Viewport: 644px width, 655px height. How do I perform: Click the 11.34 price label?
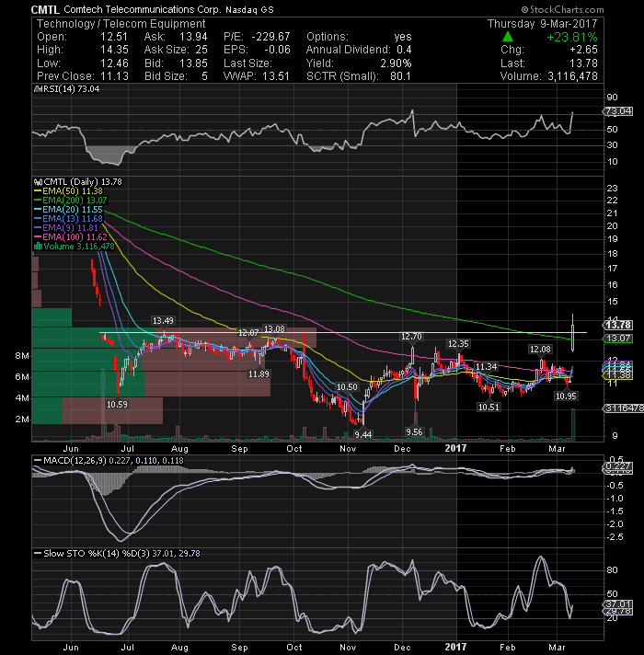487,367
